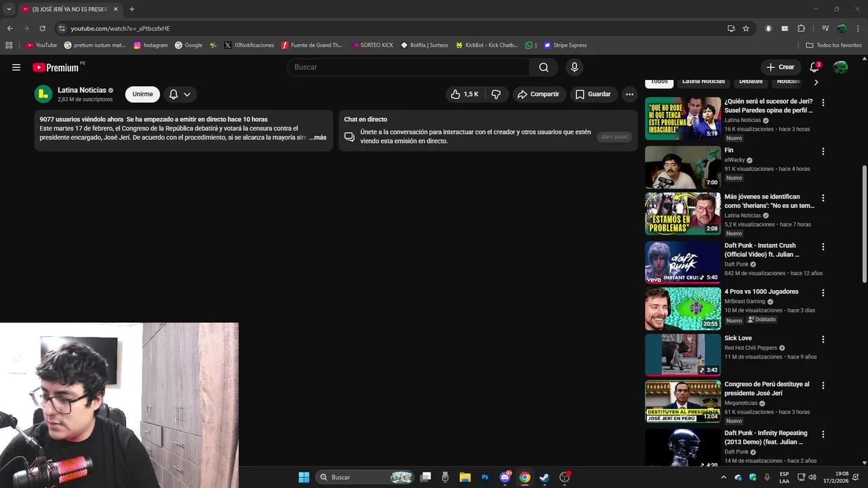Open the SORTEO KICK bookmark

click(x=372, y=45)
